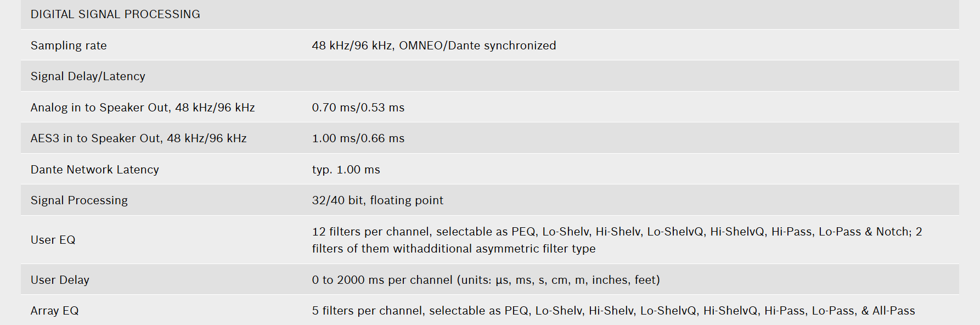Select the typ. 1.00 ms value
The image size is (980, 325).
(x=346, y=170)
